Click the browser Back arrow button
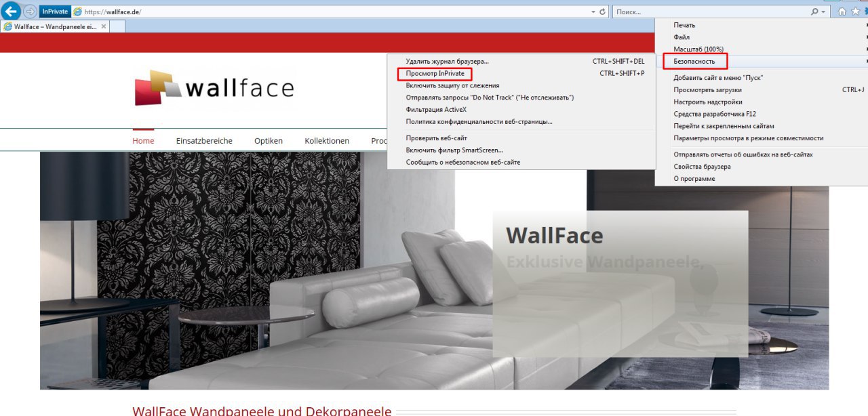This screenshot has width=868, height=416. (11, 11)
